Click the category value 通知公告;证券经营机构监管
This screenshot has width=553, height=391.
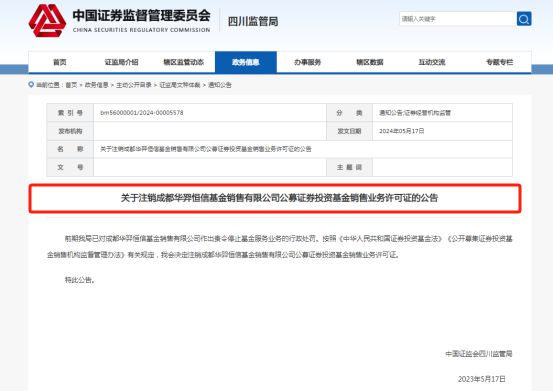[x=415, y=113]
